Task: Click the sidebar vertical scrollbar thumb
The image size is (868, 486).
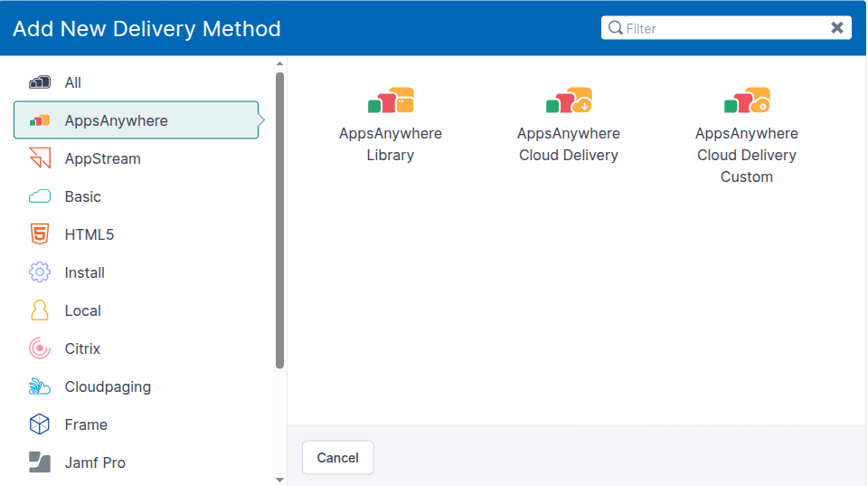Action: click(279, 220)
